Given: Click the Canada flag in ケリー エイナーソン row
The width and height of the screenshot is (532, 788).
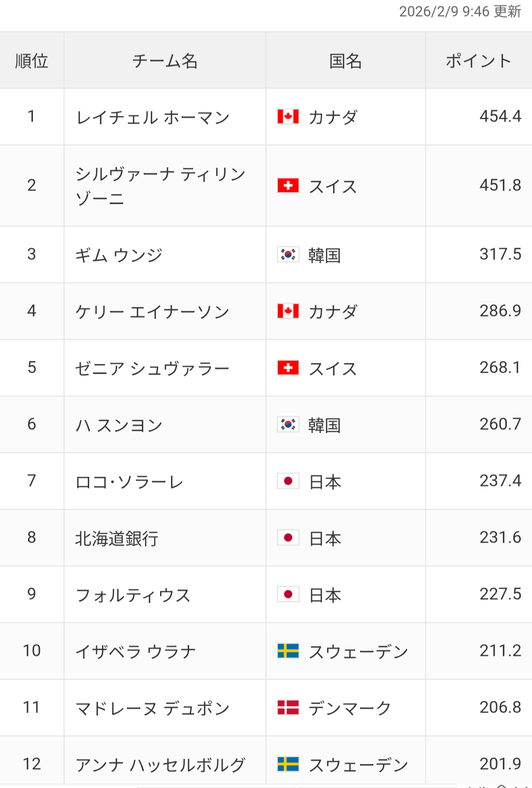Looking at the screenshot, I should point(288,311).
